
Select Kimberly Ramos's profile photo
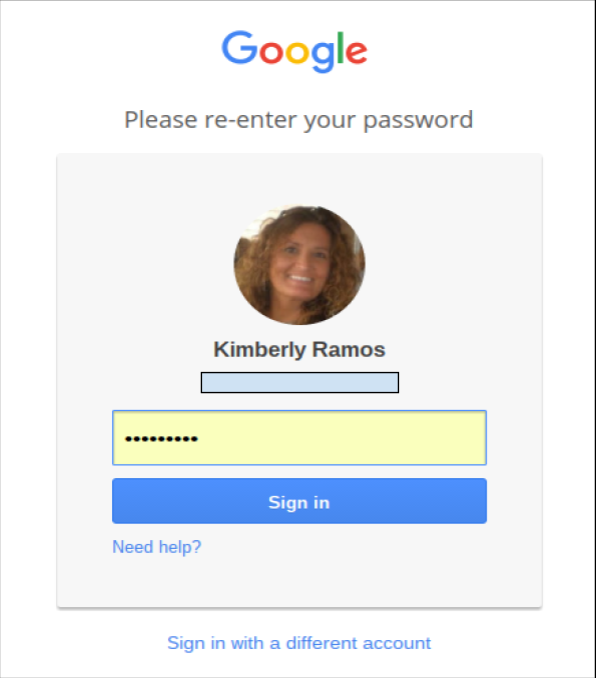click(299, 265)
